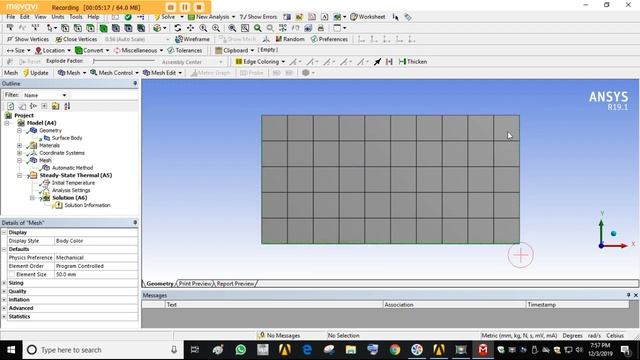The image size is (640, 360).
Task: Collapse the Display section
Action: 4,232
